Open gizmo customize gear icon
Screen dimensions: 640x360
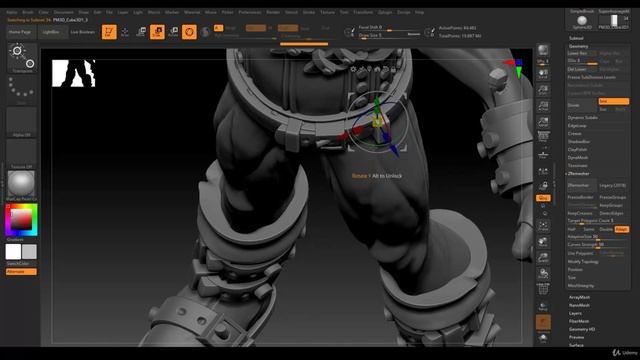[353, 69]
